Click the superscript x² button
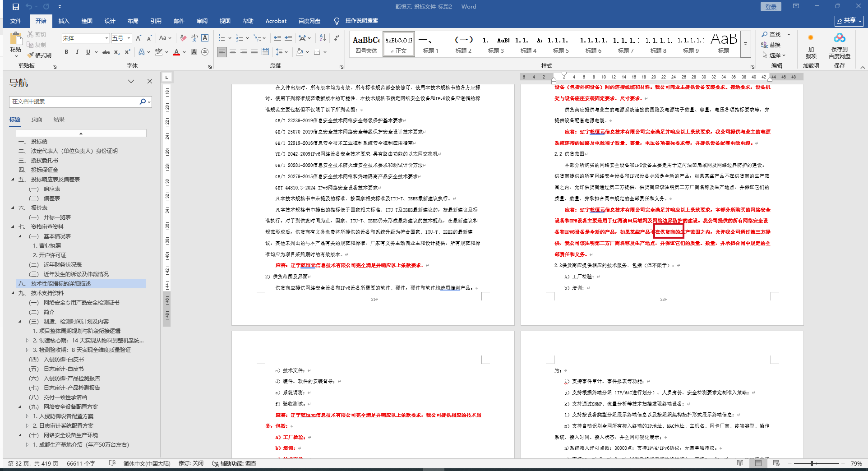Viewport: 868px width, 471px height. coord(128,52)
